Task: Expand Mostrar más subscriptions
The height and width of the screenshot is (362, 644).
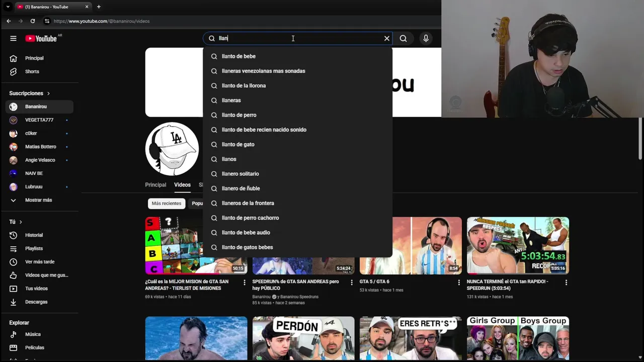Action: [40, 200]
